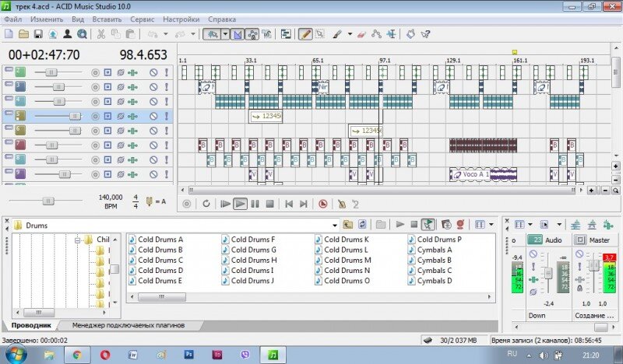Open the mixer view options dropdown
Image resolution: width=623 pixels, height=364 pixels.
[530, 225]
